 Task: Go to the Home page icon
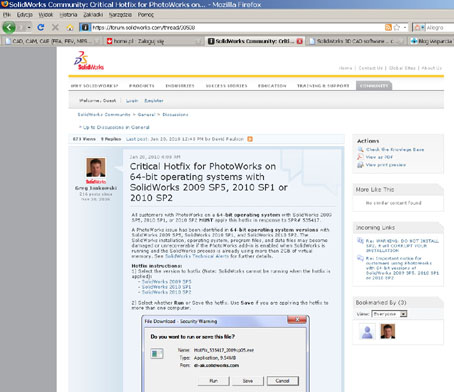pos(70,27)
